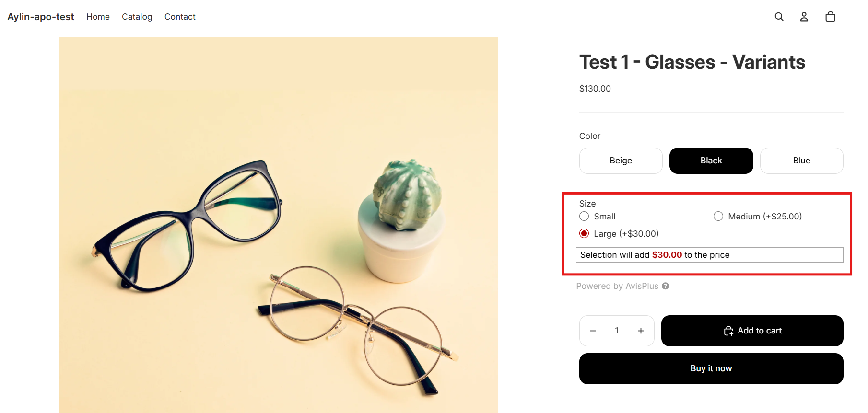Click the quantity number input field
Image resolution: width=868 pixels, height=413 pixels.
[x=617, y=331]
